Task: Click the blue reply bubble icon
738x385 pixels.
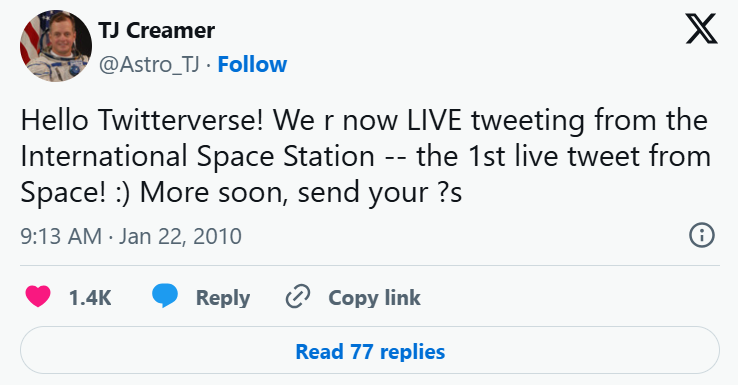Action: point(165,296)
